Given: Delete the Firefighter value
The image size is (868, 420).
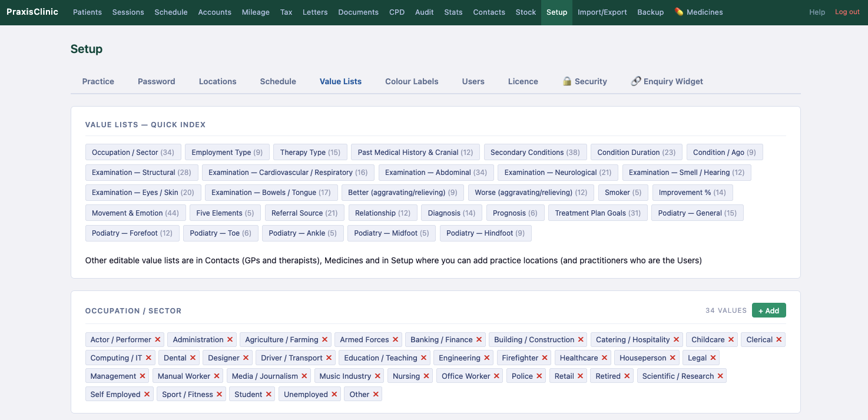Looking at the screenshot, I should click(545, 358).
